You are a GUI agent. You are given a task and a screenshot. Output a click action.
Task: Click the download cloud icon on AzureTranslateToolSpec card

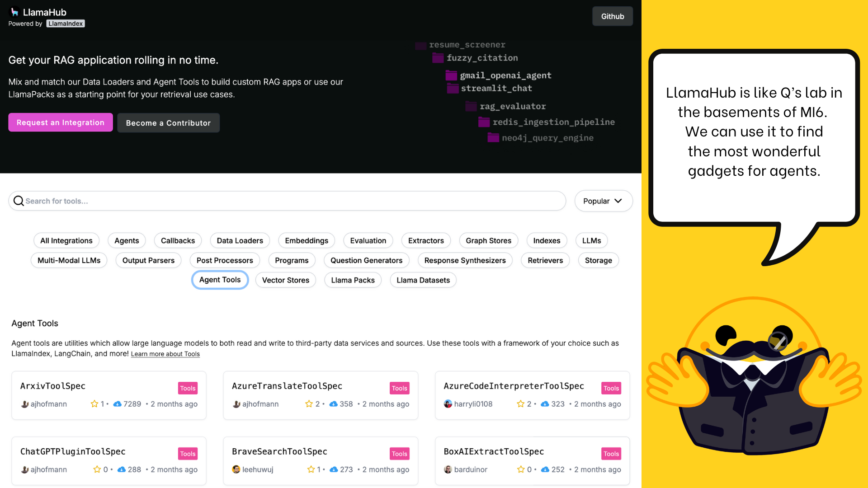(x=334, y=404)
